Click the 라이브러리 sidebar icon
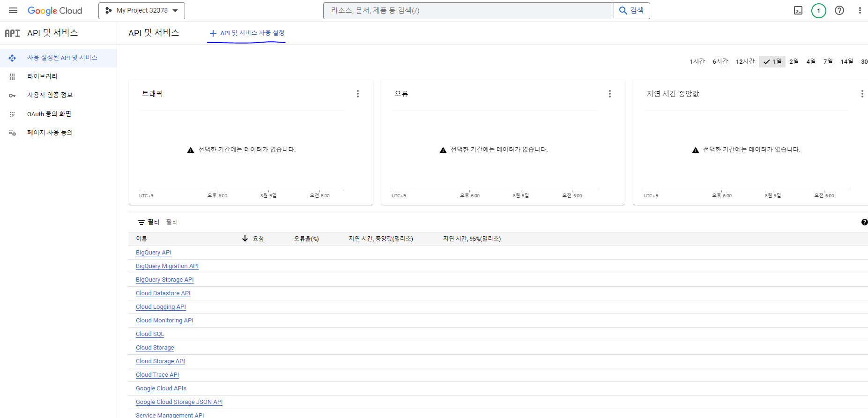This screenshot has width=868, height=418. click(x=12, y=77)
